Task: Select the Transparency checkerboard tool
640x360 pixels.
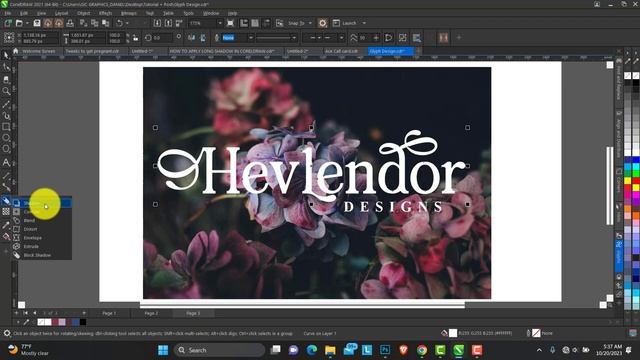Action: coord(6,211)
